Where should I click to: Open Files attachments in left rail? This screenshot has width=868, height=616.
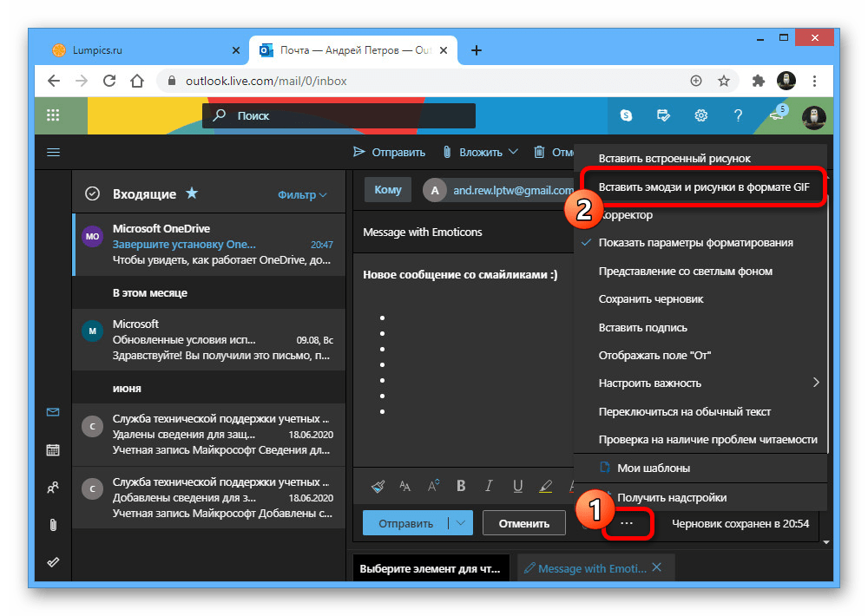point(53,525)
